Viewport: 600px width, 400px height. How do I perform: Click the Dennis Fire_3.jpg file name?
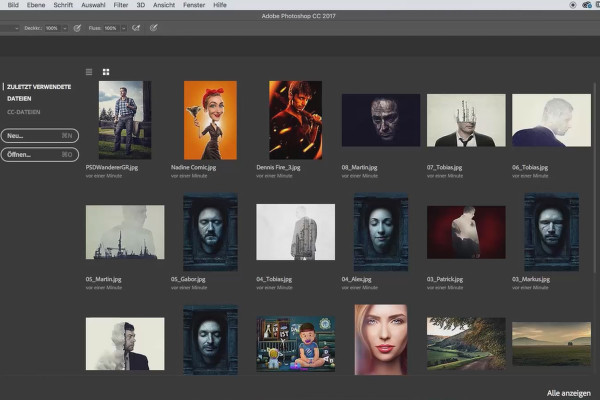tap(278, 167)
